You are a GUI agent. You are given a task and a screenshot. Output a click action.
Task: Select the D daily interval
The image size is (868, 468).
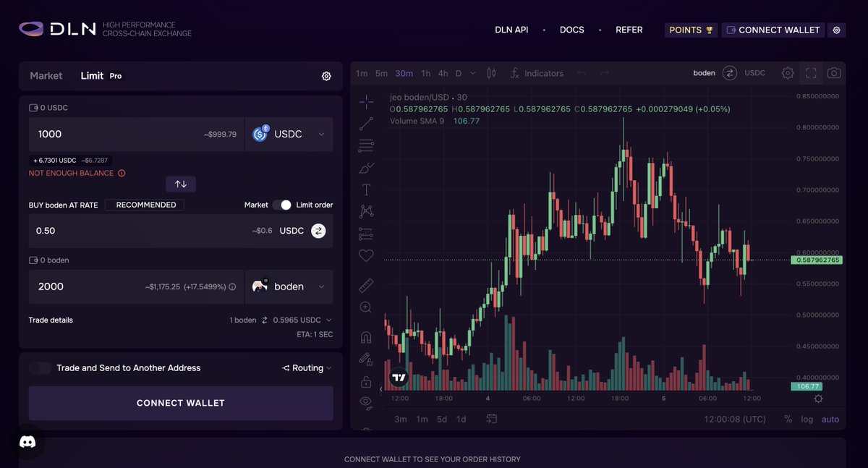click(459, 73)
